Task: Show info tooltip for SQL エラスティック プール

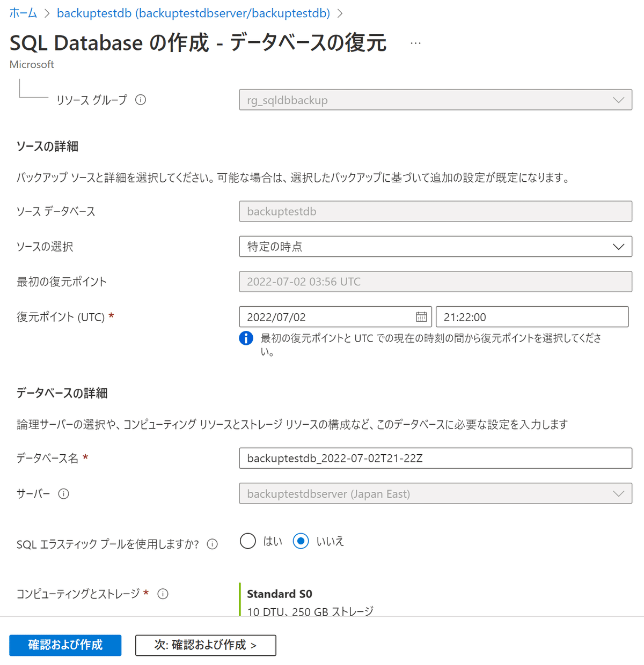Action: coord(213,544)
